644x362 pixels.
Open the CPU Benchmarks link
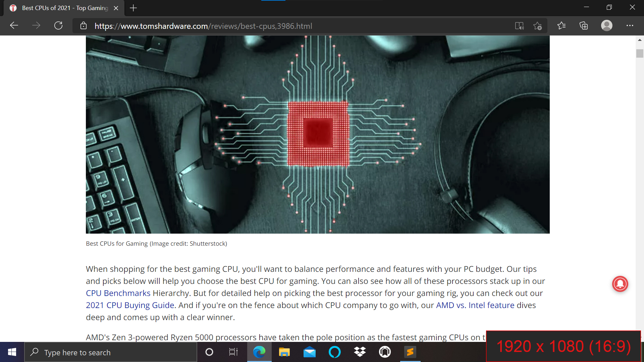pyautogui.click(x=118, y=293)
